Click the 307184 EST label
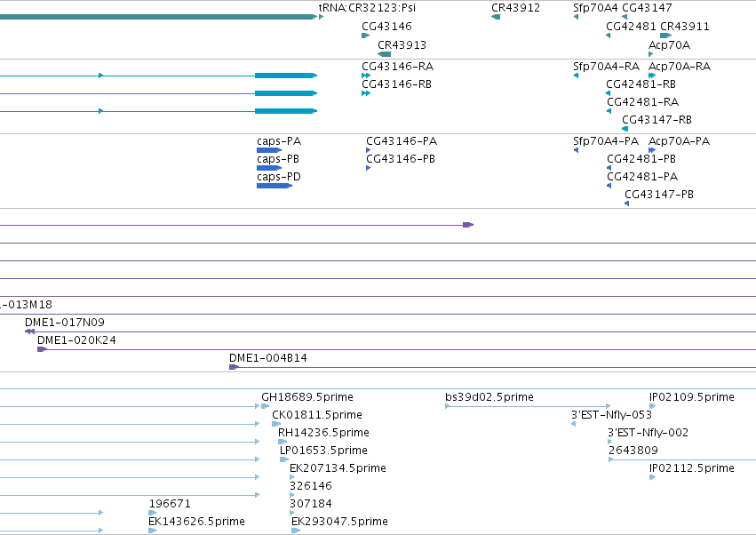 tap(311, 504)
